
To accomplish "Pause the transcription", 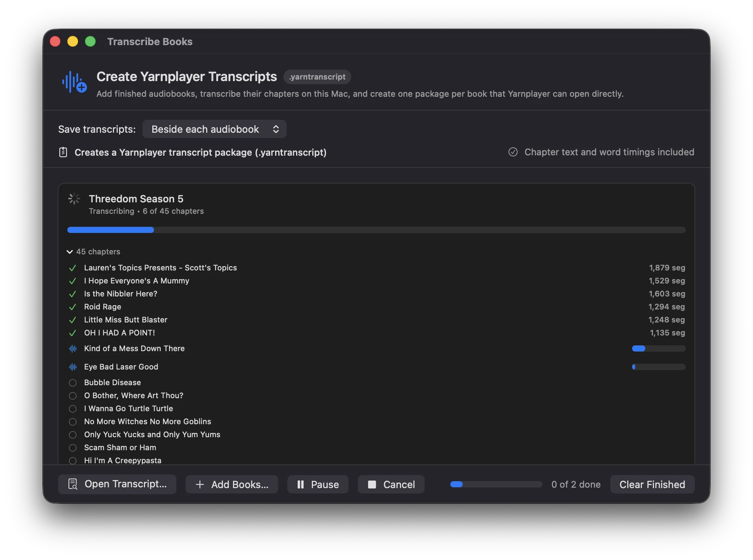I will [x=318, y=485].
